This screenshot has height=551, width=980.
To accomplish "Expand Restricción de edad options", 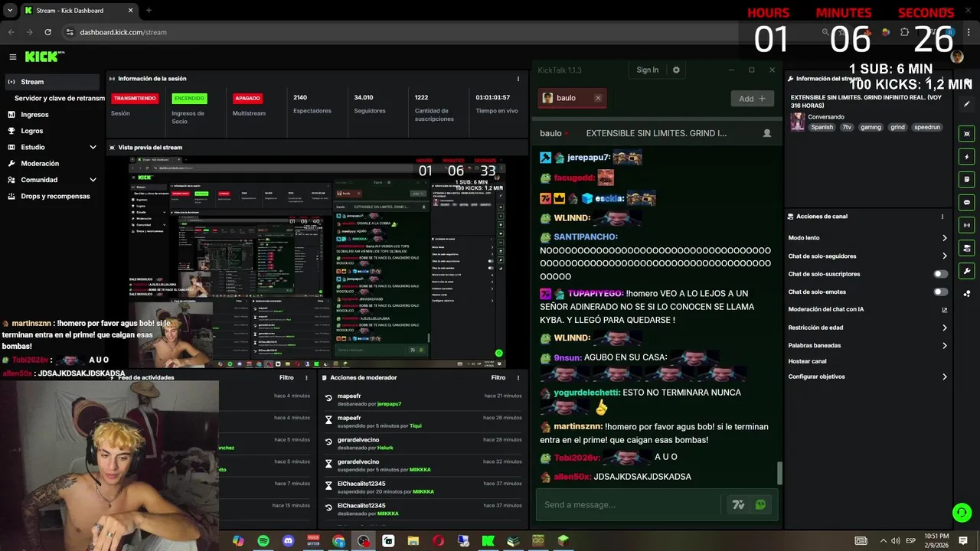I will pyautogui.click(x=944, y=328).
